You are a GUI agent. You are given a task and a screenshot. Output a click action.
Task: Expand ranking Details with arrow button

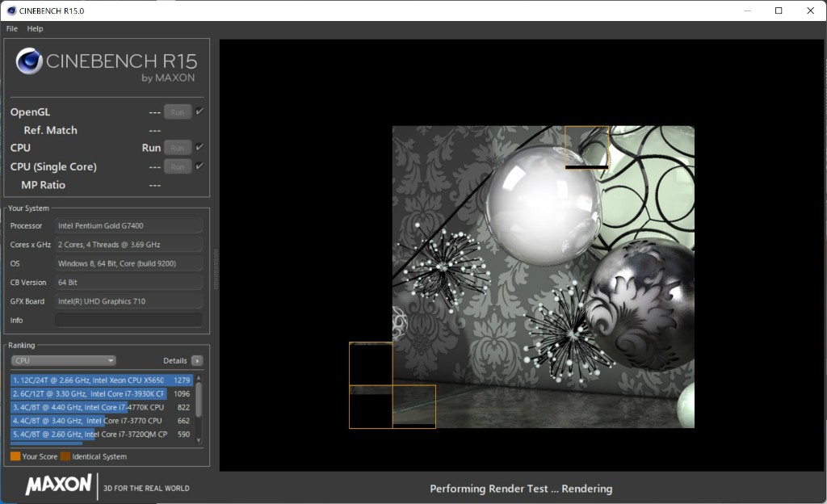[x=197, y=360]
